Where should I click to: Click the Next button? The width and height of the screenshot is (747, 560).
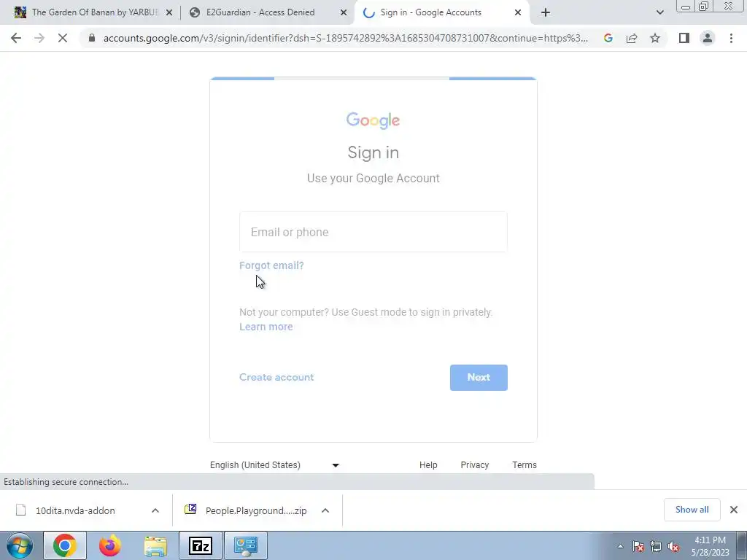479,378
